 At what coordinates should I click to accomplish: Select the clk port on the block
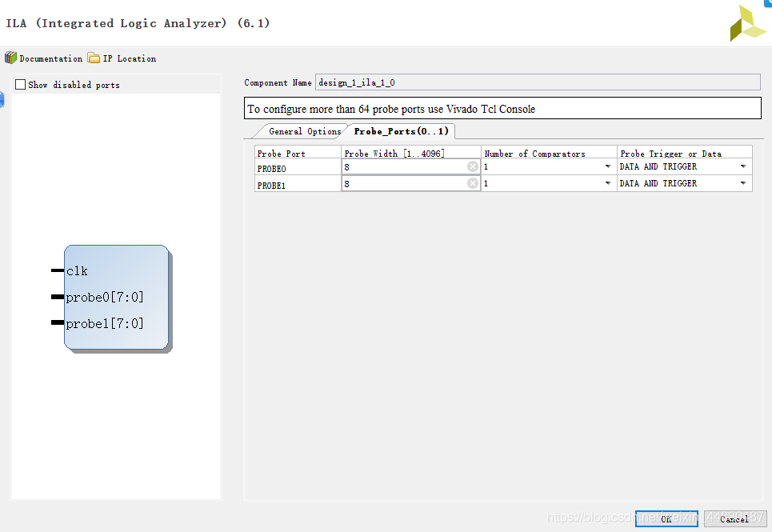pos(77,270)
